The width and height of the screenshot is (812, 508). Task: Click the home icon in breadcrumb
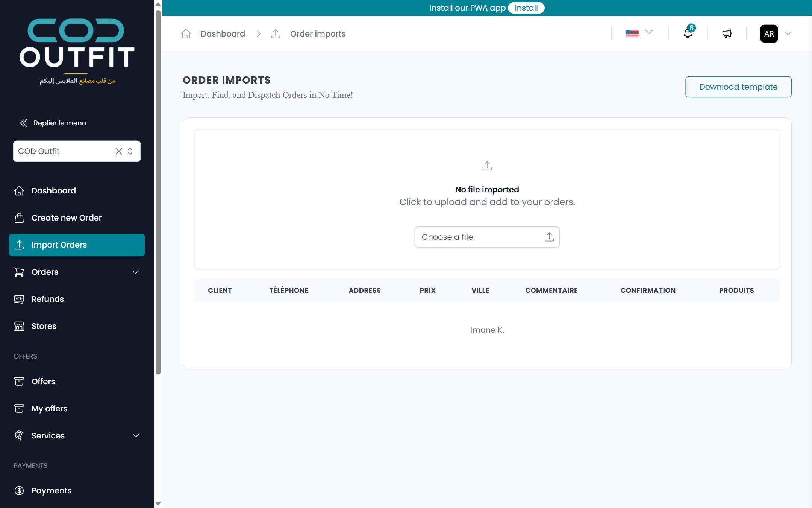pos(186,34)
